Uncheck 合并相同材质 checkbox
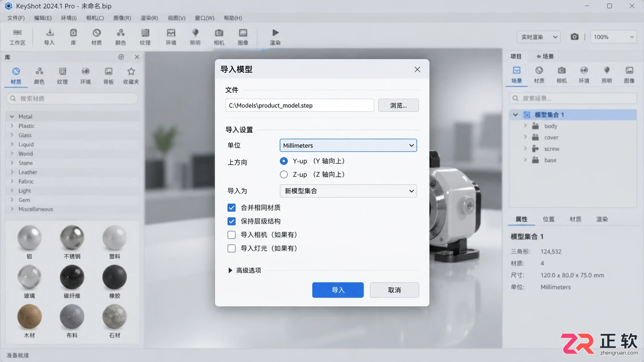The width and height of the screenshot is (644, 362). (231, 208)
